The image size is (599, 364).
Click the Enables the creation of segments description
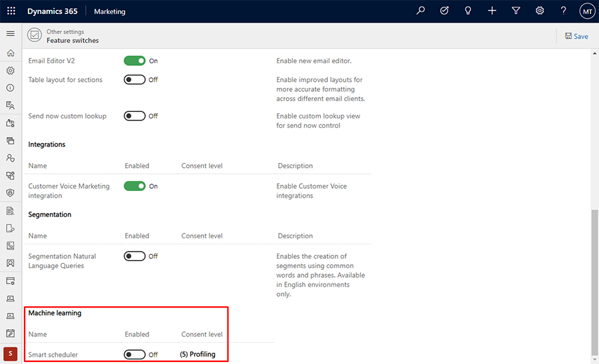point(321,275)
